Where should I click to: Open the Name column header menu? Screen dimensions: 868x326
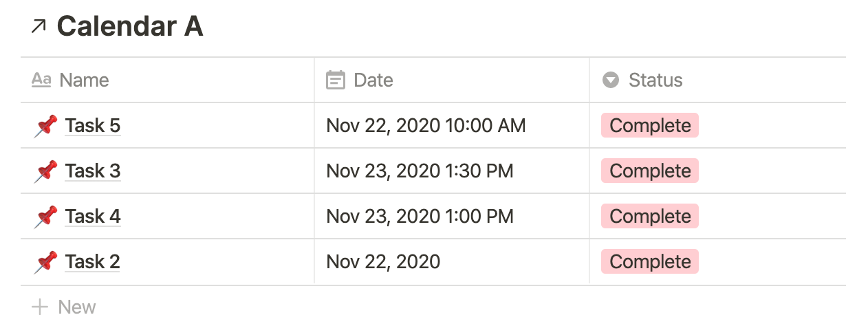(84, 80)
